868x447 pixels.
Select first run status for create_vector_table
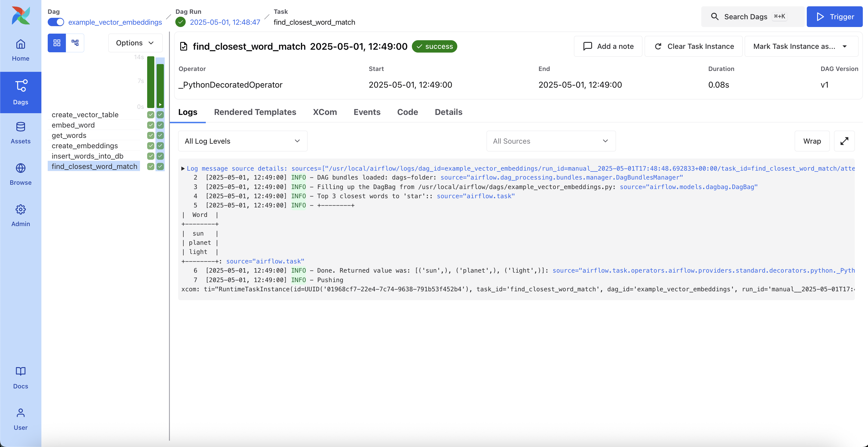click(x=151, y=115)
